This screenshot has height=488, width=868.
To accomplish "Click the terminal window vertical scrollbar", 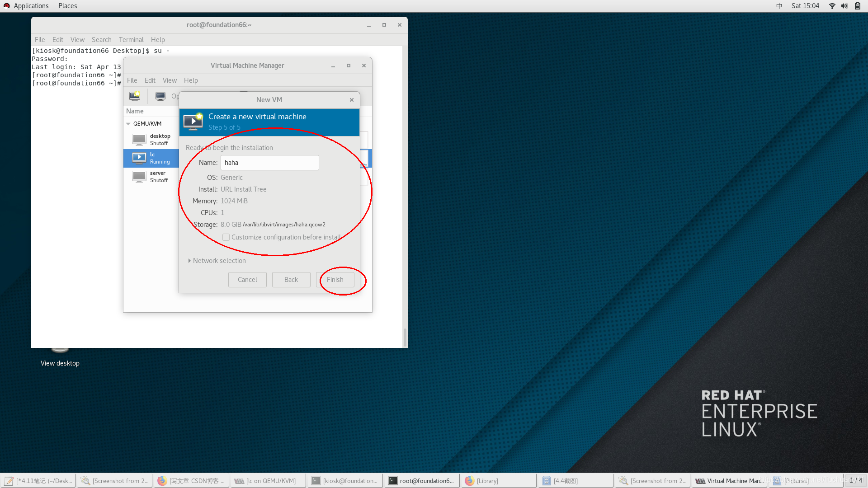I will coord(405,337).
